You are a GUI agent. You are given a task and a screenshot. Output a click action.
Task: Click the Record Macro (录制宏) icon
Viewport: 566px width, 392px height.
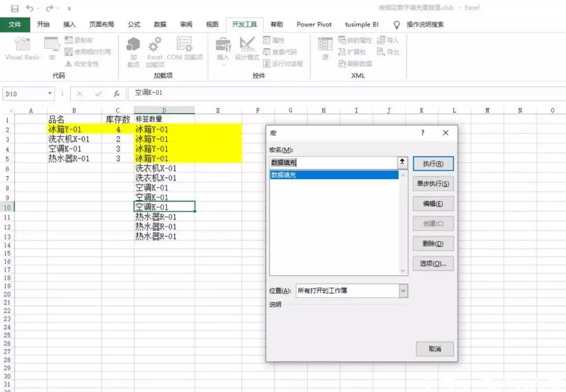pyautogui.click(x=79, y=40)
